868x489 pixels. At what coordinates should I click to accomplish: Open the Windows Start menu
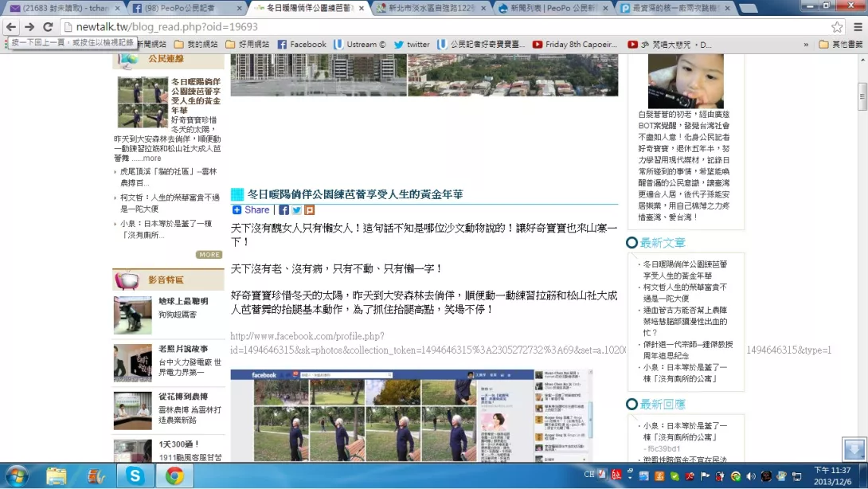pos(17,475)
